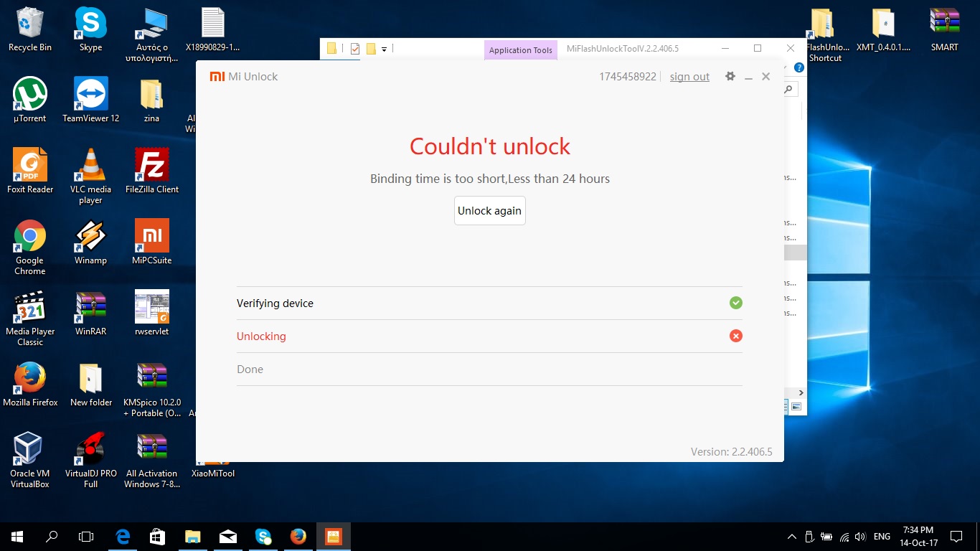Click the Unlock again button
The image size is (980, 551).
(489, 211)
